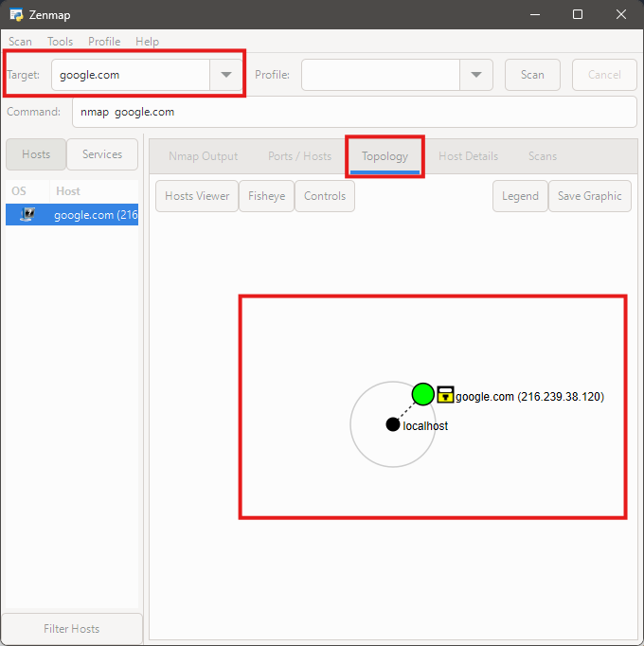Open the Profile dropdown arrow
This screenshot has width=644, height=646.
(475, 75)
